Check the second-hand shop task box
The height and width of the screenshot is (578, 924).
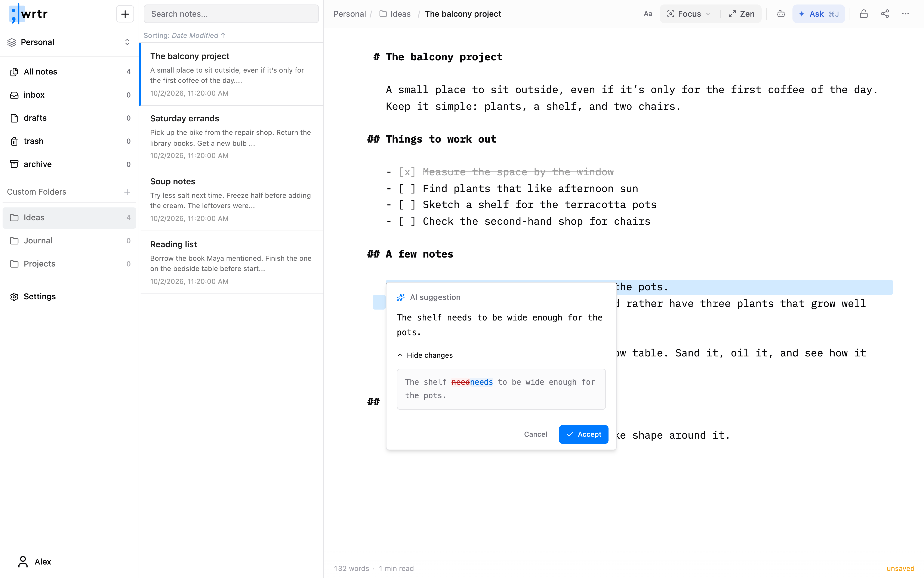click(x=407, y=222)
